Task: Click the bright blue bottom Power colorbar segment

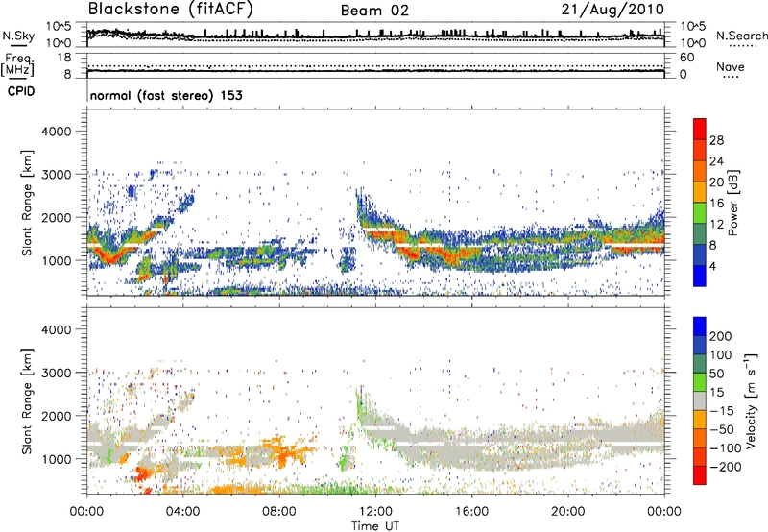Action: [700, 276]
